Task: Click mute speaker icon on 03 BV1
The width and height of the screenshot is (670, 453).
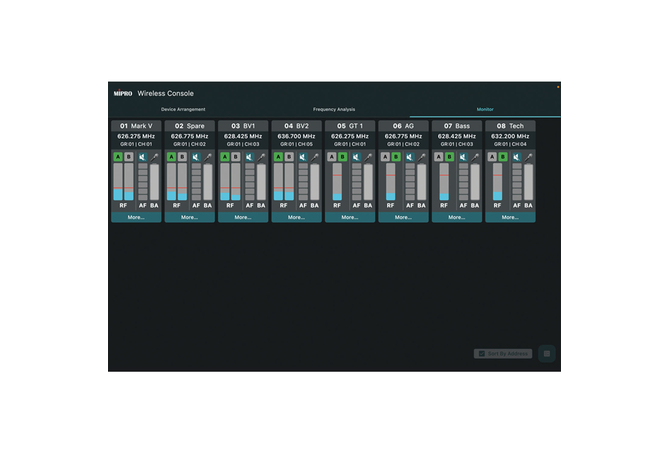Action: coord(250,157)
